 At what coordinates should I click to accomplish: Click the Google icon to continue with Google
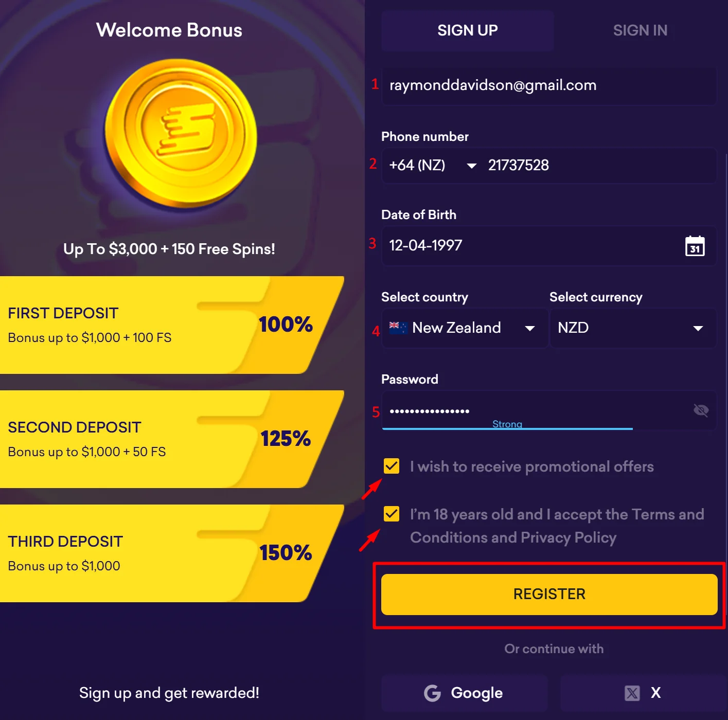click(x=432, y=693)
